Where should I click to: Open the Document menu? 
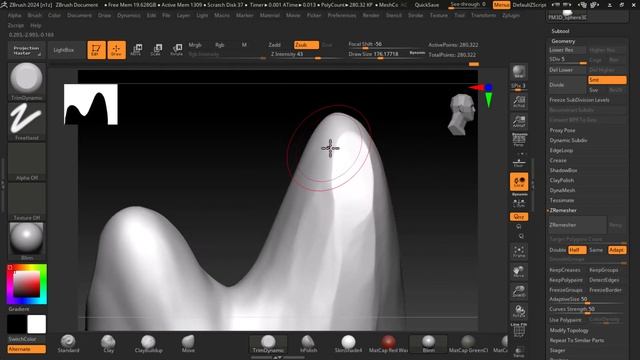(x=80, y=15)
